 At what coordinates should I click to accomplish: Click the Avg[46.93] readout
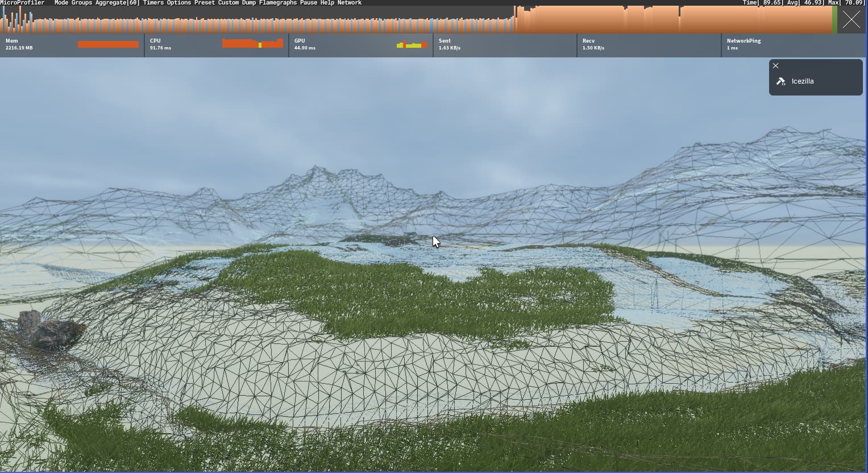pyautogui.click(x=804, y=3)
